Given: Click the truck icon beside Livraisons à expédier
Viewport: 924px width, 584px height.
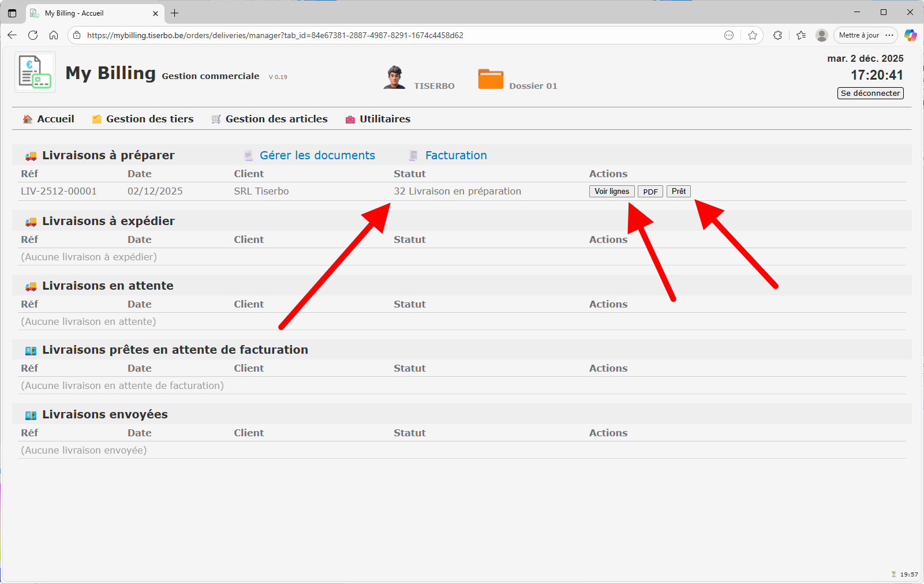Looking at the screenshot, I should coord(29,220).
